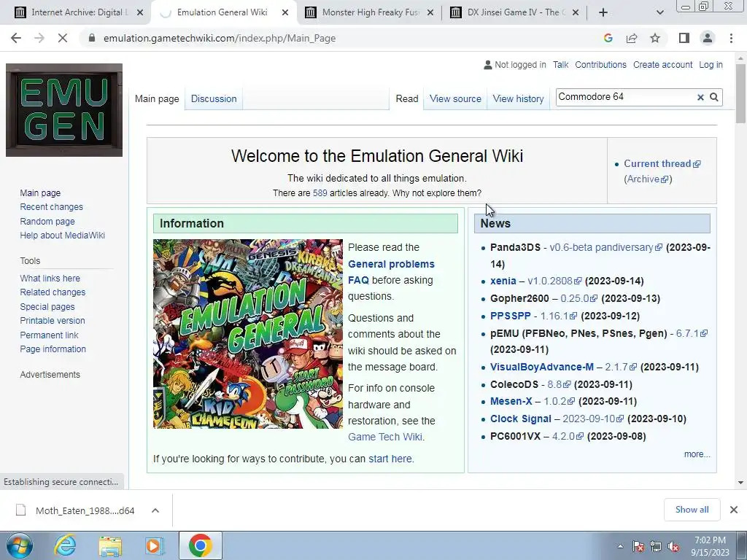Screen dimensions: 747x560
Task: Open the Chrome three-dot menu
Action: click(731, 38)
